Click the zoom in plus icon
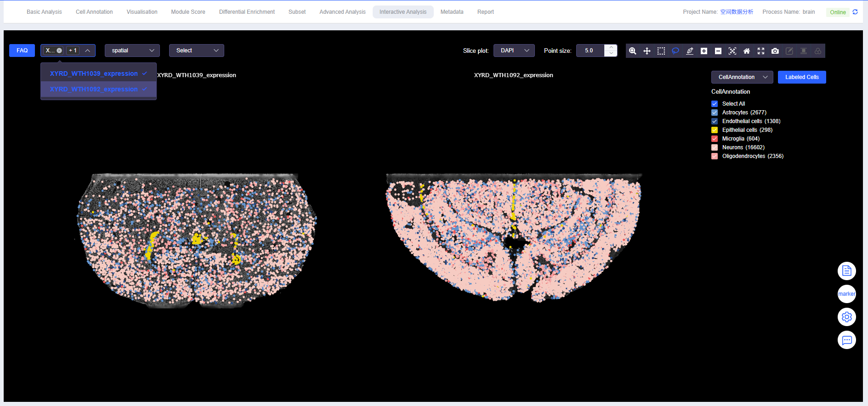Image resolution: width=868 pixels, height=406 pixels. pos(704,51)
